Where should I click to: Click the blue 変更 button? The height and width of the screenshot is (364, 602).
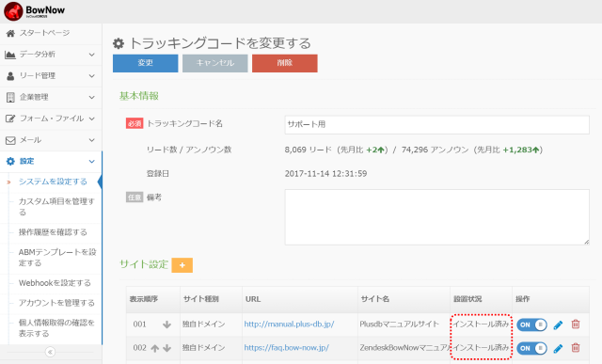pos(146,63)
